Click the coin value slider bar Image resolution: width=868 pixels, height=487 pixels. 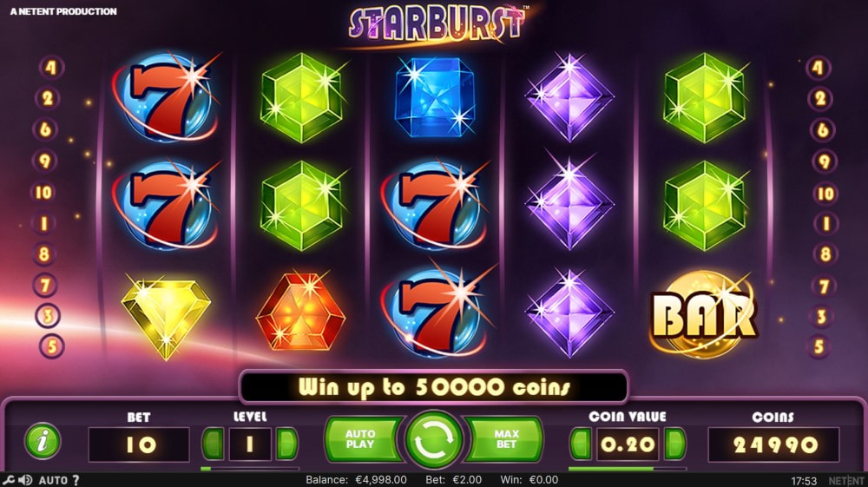[628, 470]
